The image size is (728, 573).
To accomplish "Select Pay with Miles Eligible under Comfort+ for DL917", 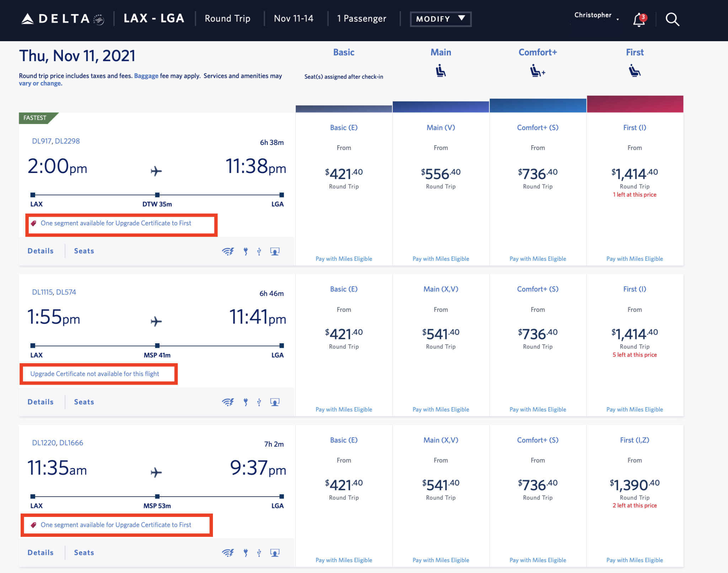I will (x=537, y=259).
